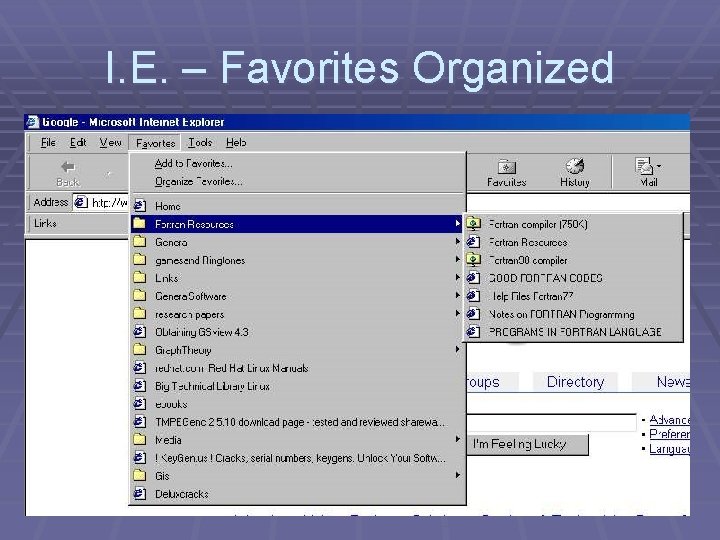Expand the Links folder submenu arrow
The width and height of the screenshot is (720, 540).
tap(457, 277)
